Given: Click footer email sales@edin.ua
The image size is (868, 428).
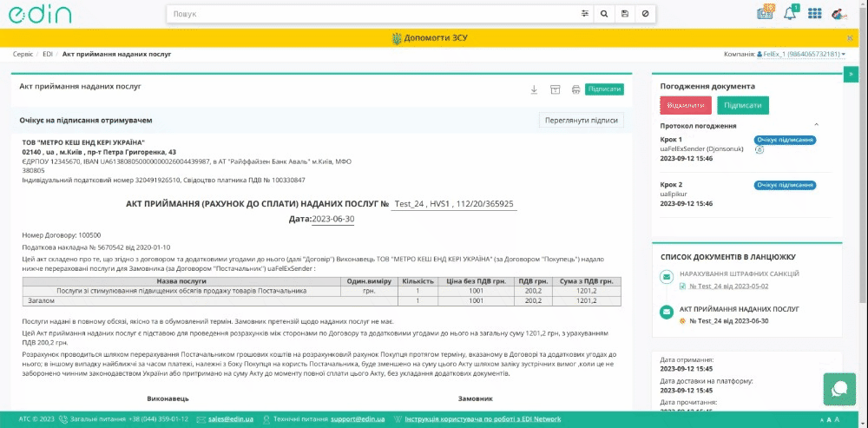Looking at the screenshot, I should tap(231, 419).
